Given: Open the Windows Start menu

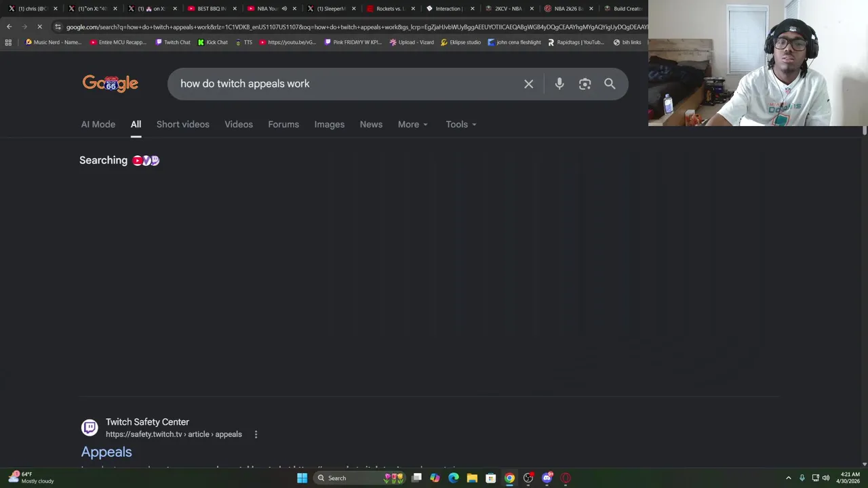Looking at the screenshot, I should [302, 478].
